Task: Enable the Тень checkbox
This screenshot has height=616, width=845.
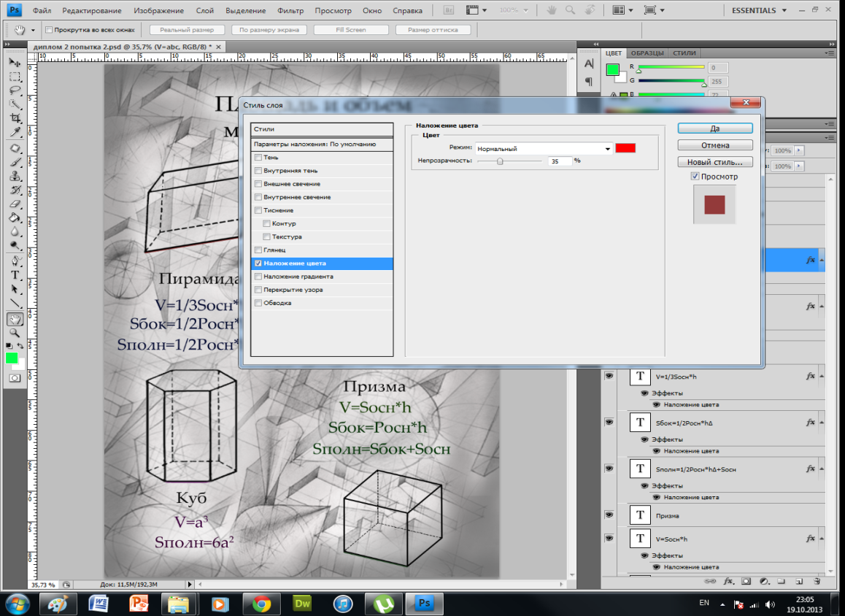Action: tap(258, 158)
